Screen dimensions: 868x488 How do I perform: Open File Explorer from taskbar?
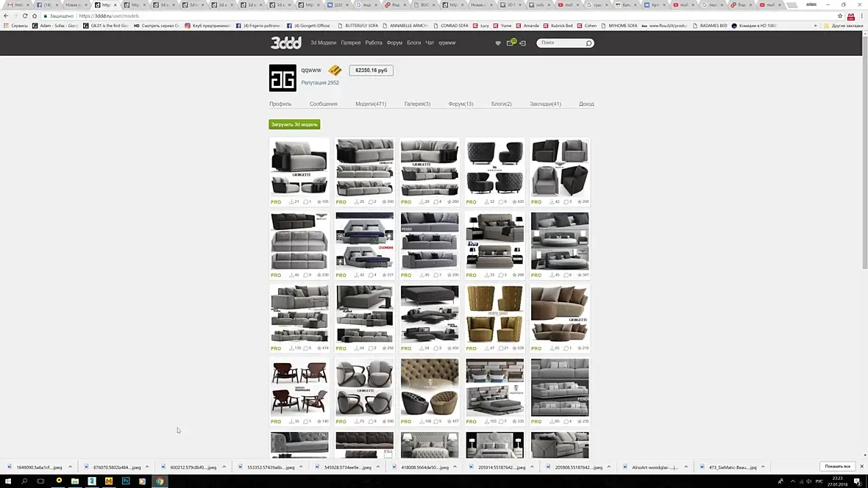point(75,481)
